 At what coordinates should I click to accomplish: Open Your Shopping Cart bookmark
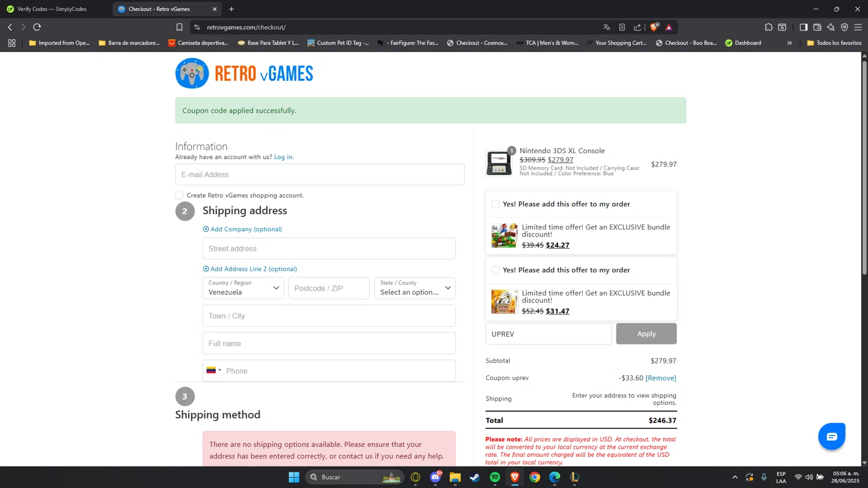click(616, 43)
